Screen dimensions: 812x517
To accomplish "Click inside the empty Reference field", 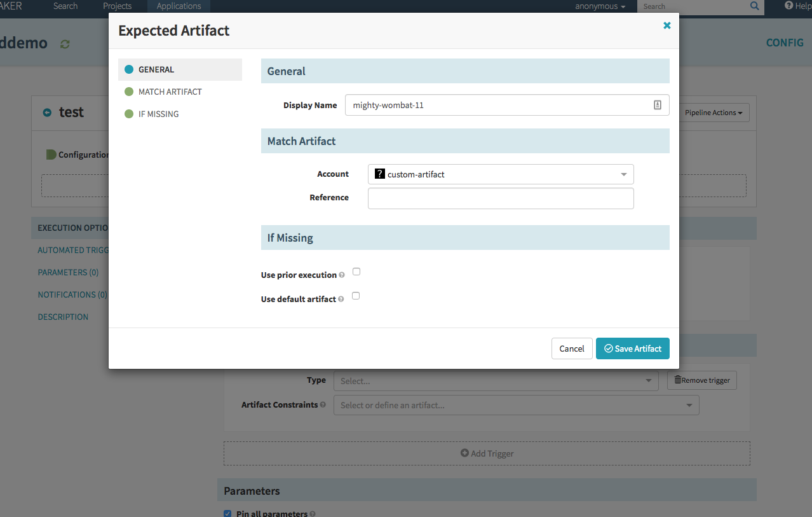I will 500,198.
